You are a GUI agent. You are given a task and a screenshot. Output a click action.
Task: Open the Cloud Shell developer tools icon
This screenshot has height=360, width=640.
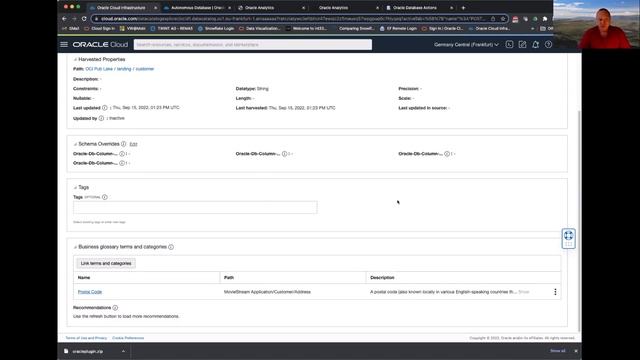(x=509, y=44)
